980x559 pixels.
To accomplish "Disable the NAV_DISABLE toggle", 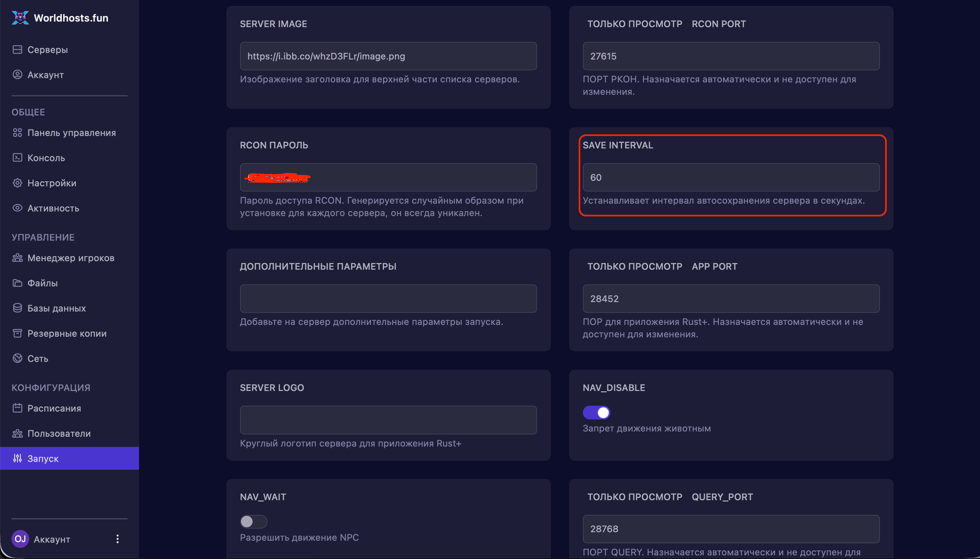I will click(x=596, y=413).
